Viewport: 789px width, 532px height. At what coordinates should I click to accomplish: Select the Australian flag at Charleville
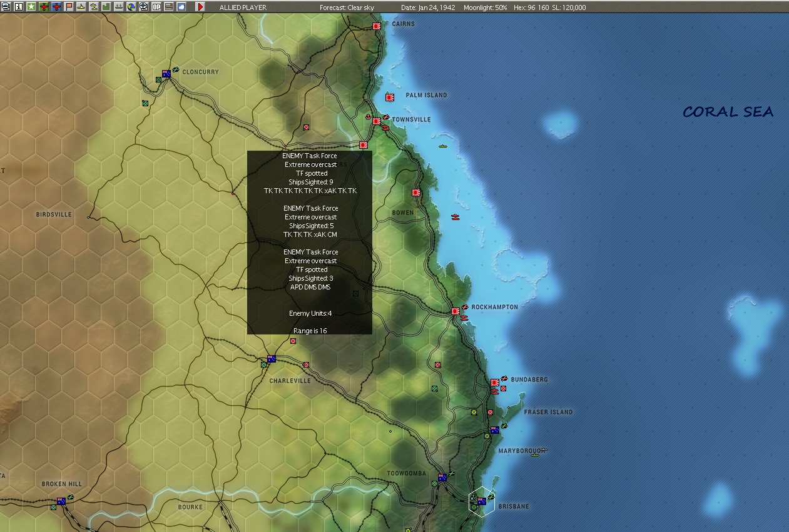click(272, 359)
